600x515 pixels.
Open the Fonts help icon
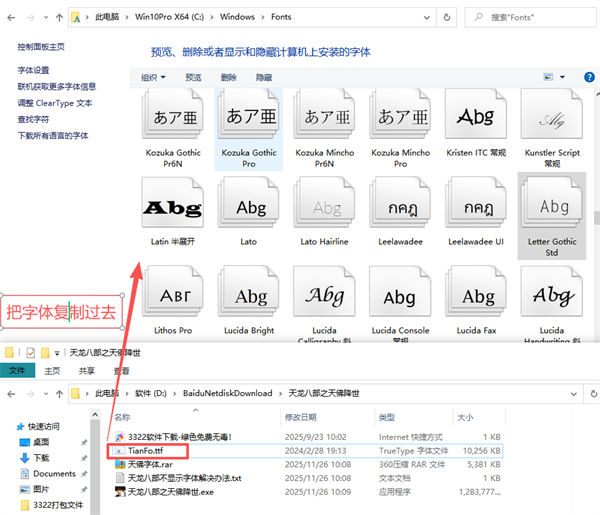coord(589,77)
